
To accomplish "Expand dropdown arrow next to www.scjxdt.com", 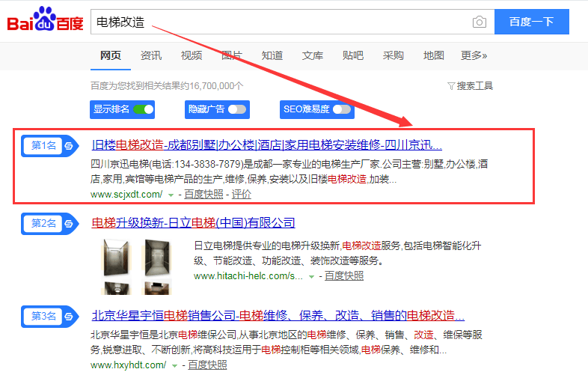I will point(171,195).
